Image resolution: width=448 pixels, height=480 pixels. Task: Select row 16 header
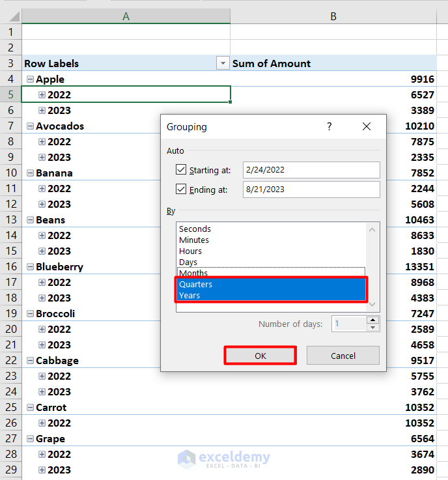10,266
